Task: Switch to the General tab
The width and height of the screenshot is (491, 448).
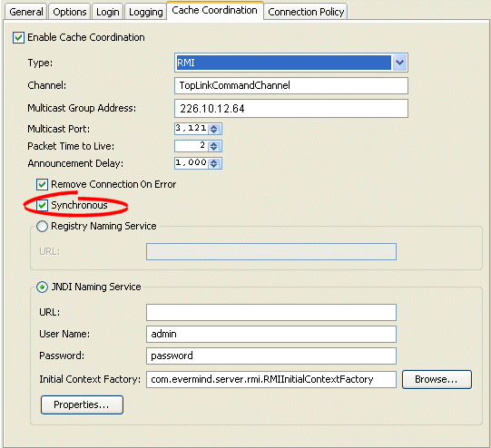Action: pyautogui.click(x=26, y=12)
